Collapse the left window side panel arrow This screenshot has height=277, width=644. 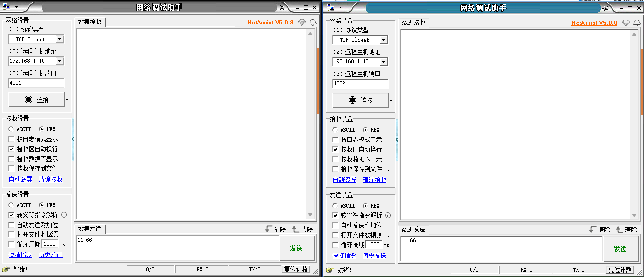[73, 139]
